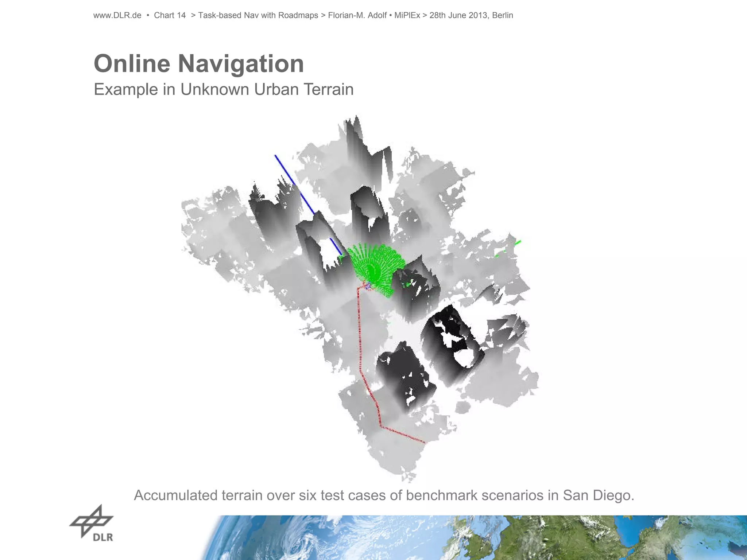The width and height of the screenshot is (747, 560).
Task: Click the Accumulated terrain caption text
Action: point(384,495)
